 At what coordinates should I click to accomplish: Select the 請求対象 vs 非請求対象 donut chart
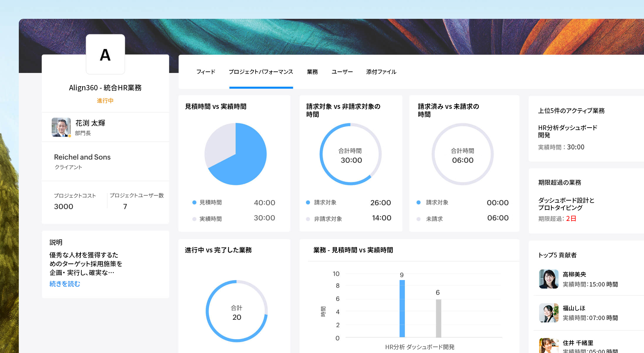click(x=350, y=154)
